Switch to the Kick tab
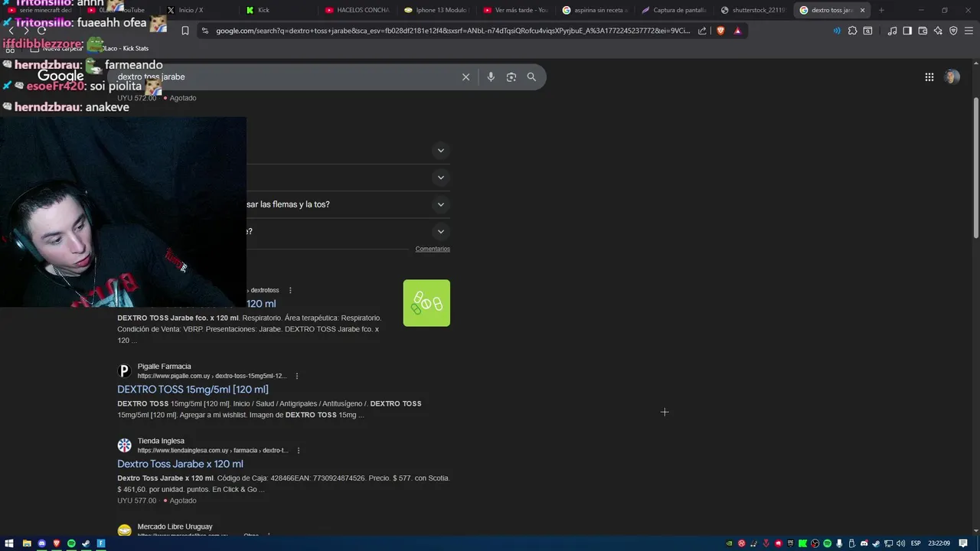980x551 pixels. pos(277,10)
